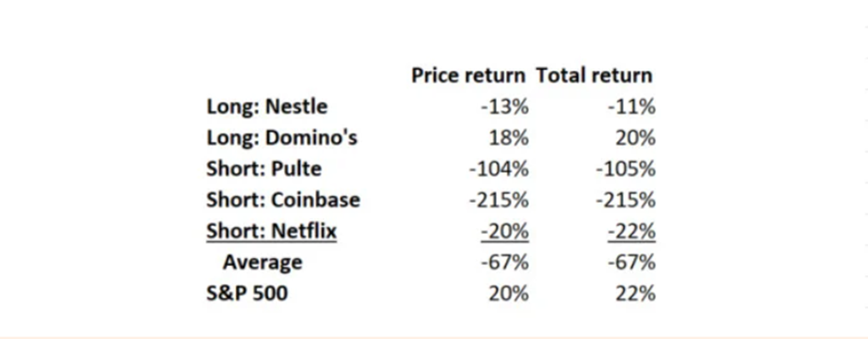Select the Average row label
The height and width of the screenshot is (339, 868).
pyautogui.click(x=263, y=262)
